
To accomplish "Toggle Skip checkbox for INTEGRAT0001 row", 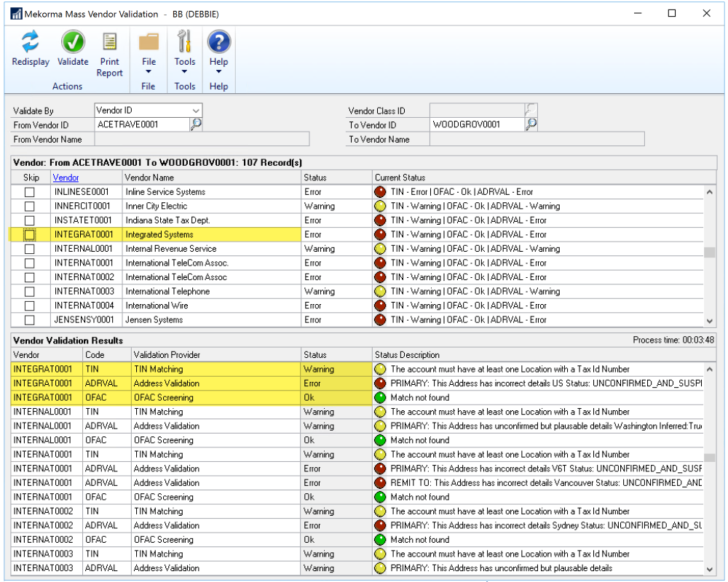I will tap(30, 235).
